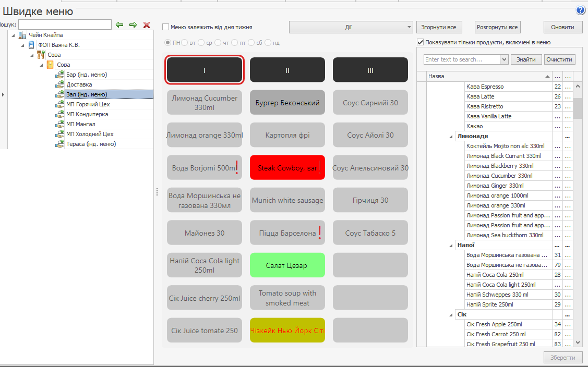Screen dimensions: 588x367
Task: Open the Дії actions dropdown
Action: click(351, 27)
